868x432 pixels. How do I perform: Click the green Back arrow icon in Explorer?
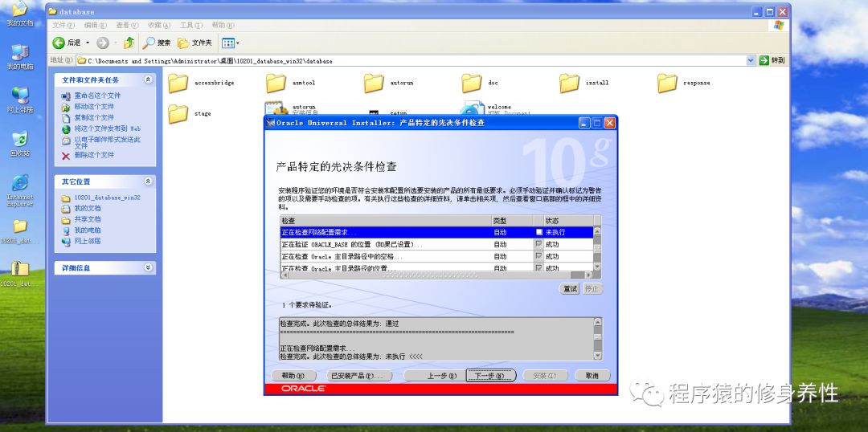tap(59, 43)
